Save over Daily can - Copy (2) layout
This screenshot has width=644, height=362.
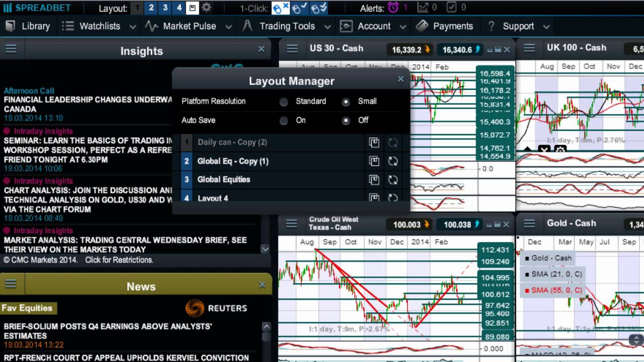pos(374,143)
